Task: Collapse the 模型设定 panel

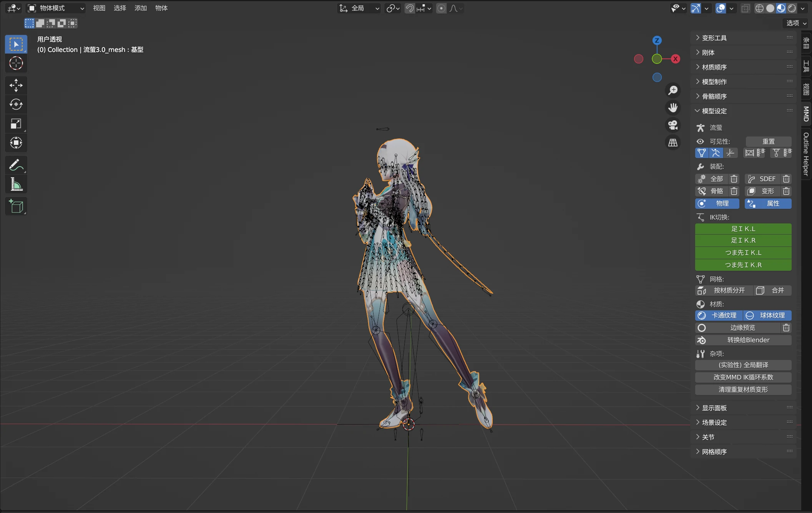Action: 714,111
